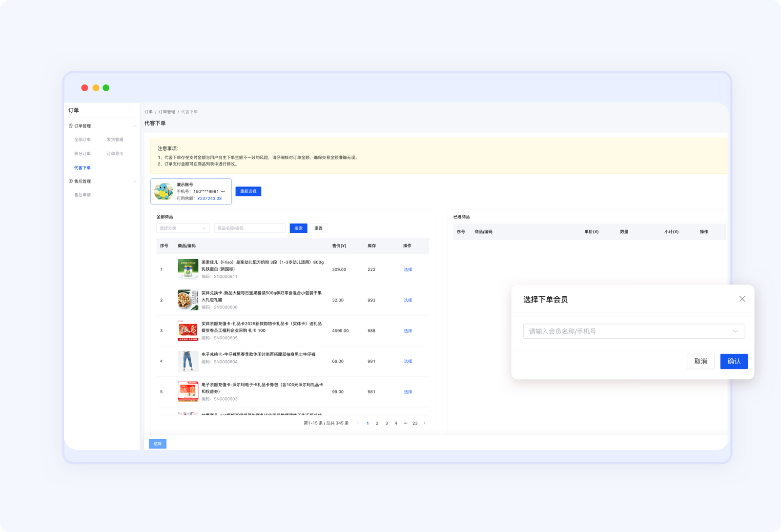Image resolution: width=781 pixels, height=532 pixels.
Task: Click the 订单管理 sidebar menu icon
Action: point(71,126)
